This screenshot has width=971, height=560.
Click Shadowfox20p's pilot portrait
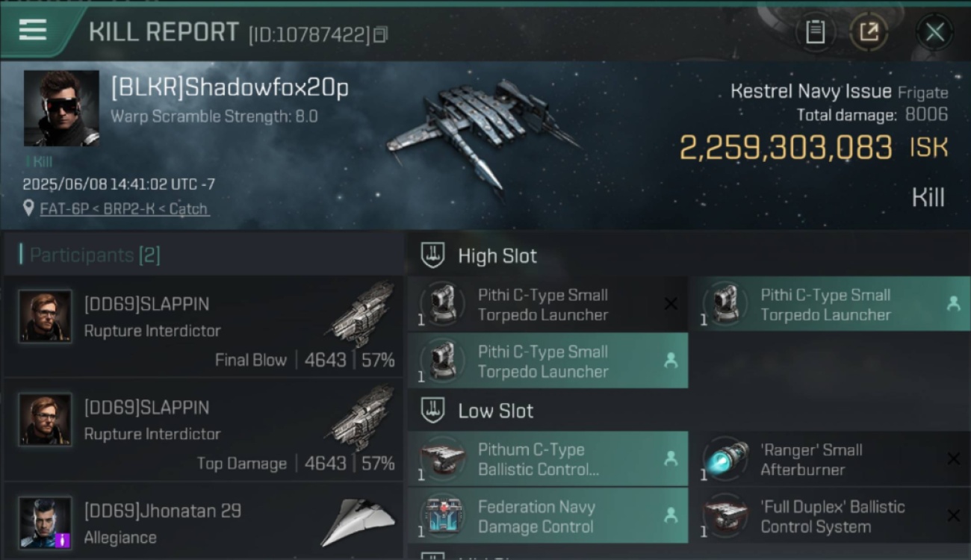(x=61, y=108)
